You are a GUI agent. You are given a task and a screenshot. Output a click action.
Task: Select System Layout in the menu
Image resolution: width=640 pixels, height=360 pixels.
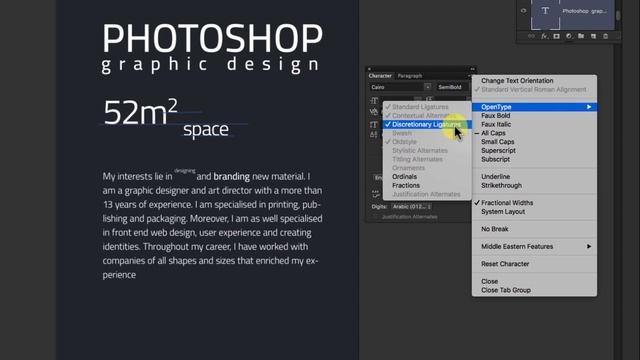[534, 212]
